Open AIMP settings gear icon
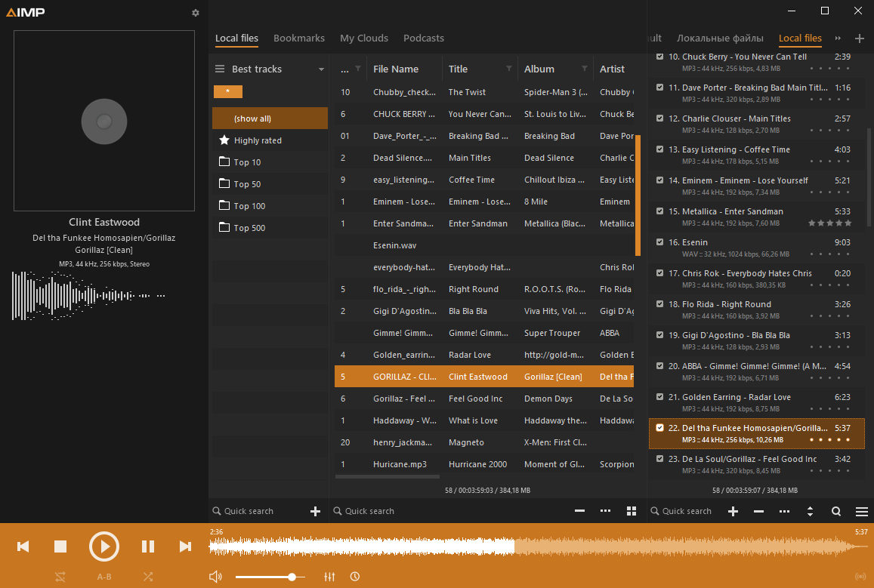The height and width of the screenshot is (588, 874). point(195,12)
